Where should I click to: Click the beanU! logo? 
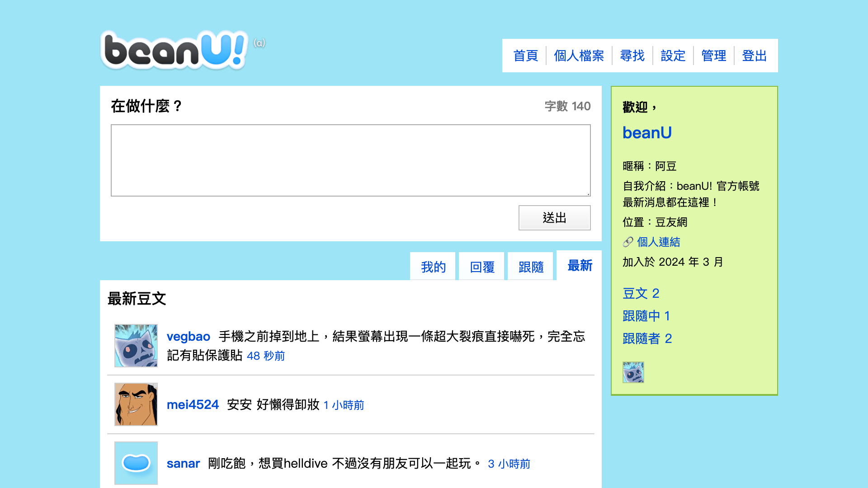(x=174, y=50)
